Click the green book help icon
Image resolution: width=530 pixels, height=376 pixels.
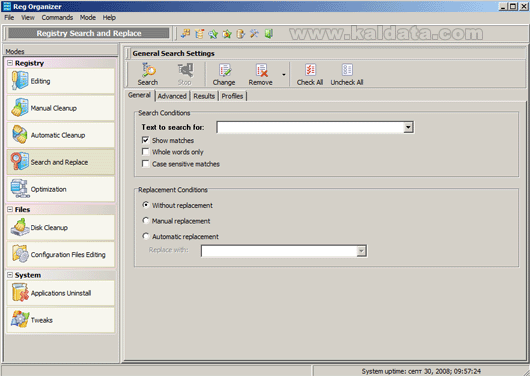[269, 33]
